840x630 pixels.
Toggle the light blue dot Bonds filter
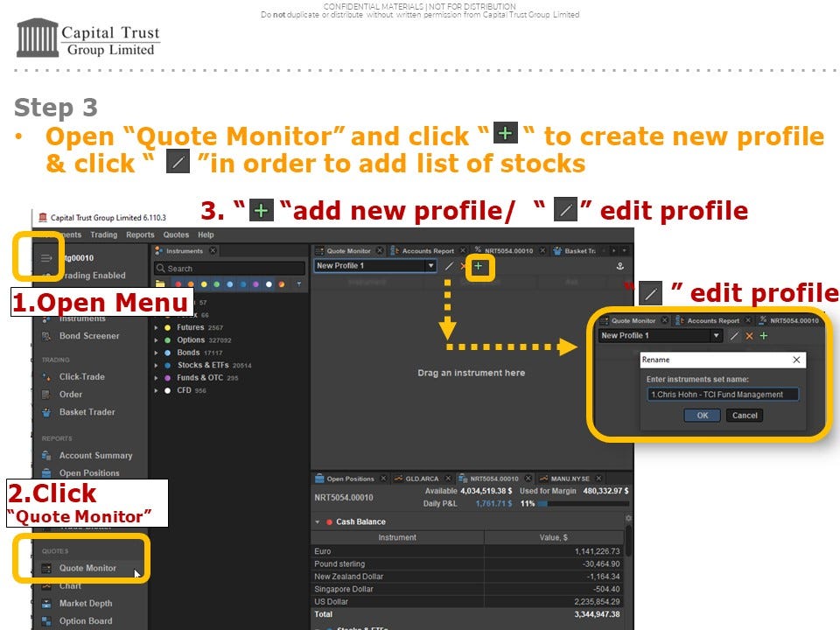pos(230,284)
